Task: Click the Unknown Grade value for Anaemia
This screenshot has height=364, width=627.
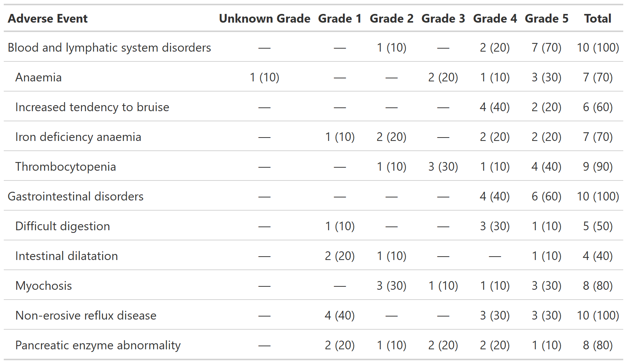Action: pos(264,78)
